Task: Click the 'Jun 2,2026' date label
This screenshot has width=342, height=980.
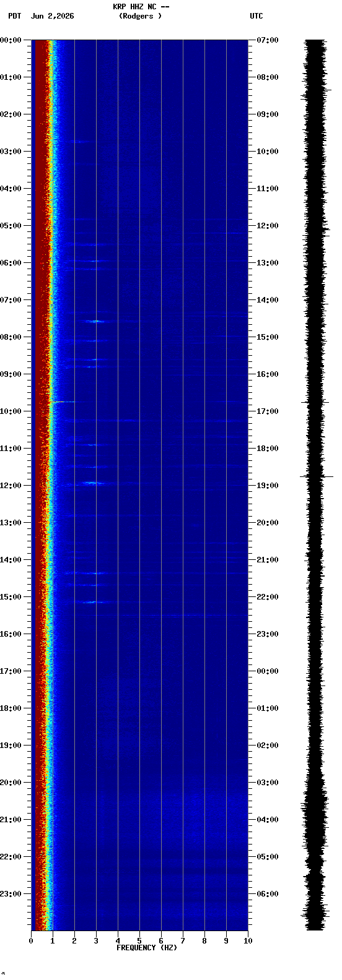Action: [x=52, y=16]
